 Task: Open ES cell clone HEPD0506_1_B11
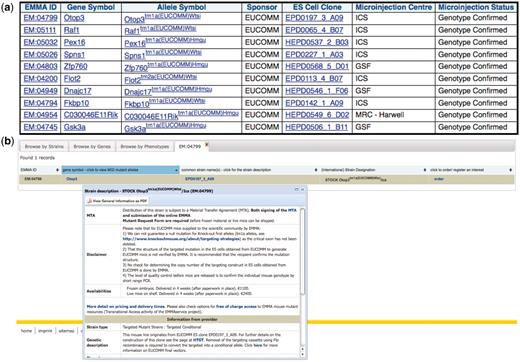pos(317,127)
